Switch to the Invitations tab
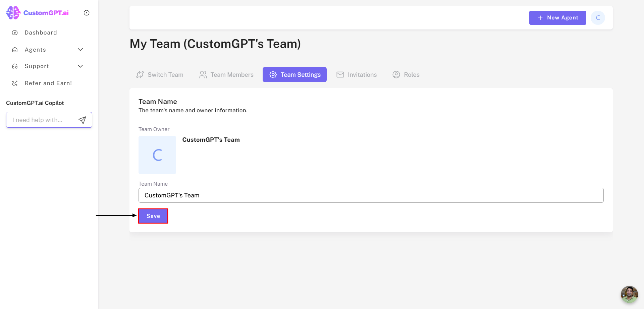 pyautogui.click(x=357, y=75)
